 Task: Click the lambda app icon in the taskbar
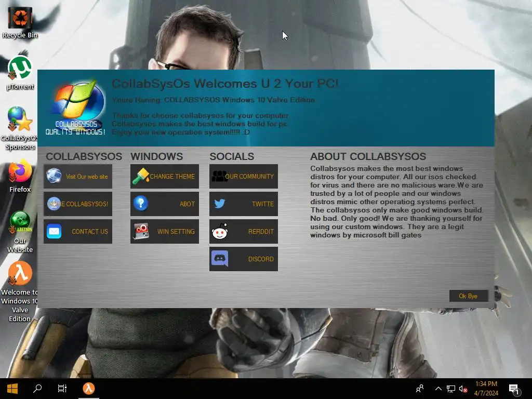[x=88, y=389]
